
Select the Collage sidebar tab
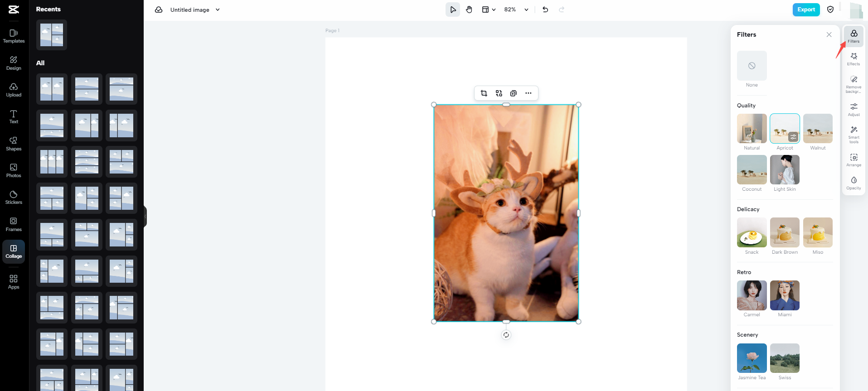click(14, 251)
